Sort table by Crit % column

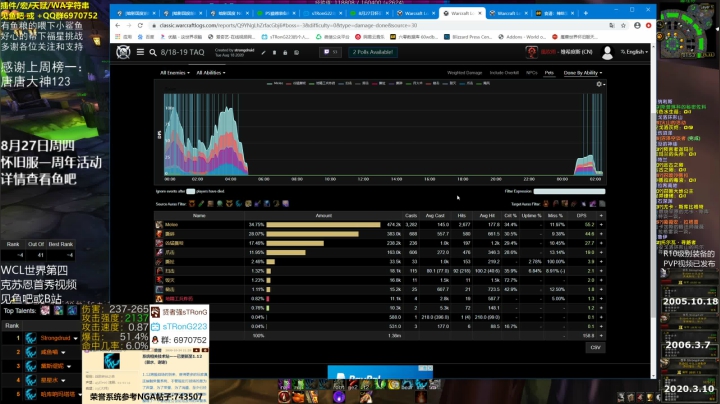tap(510, 215)
